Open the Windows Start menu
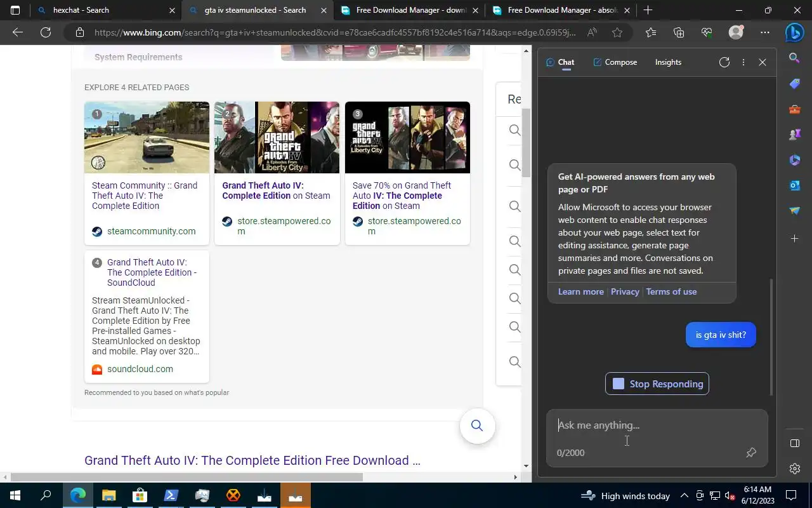Image resolution: width=812 pixels, height=508 pixels. [15, 495]
